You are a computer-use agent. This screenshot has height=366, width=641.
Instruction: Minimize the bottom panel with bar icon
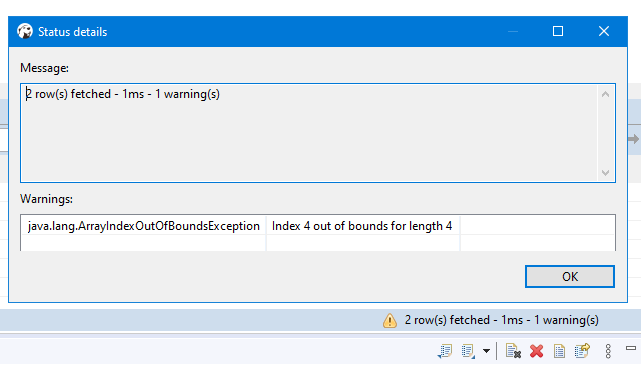click(631, 348)
